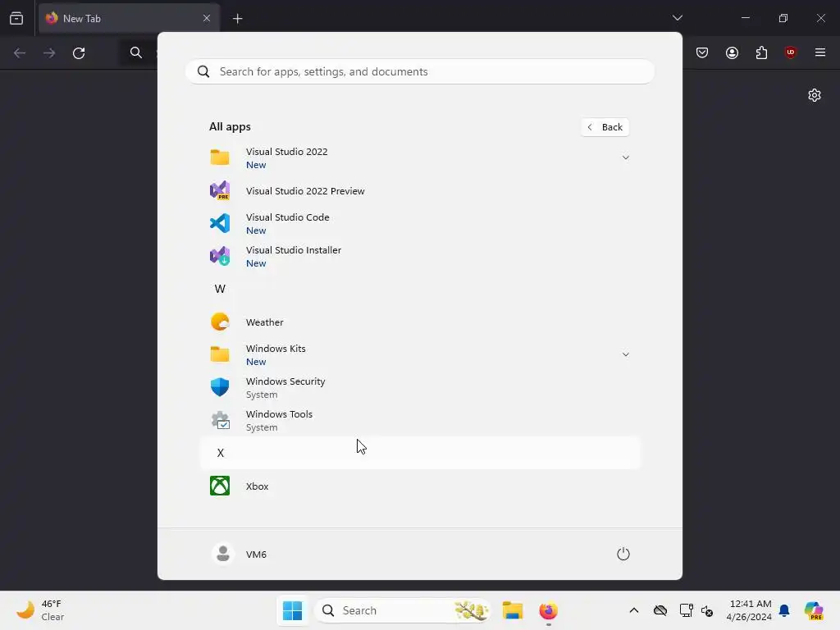Open the clock and date panel
Screen dimensions: 840x630
click(750, 610)
